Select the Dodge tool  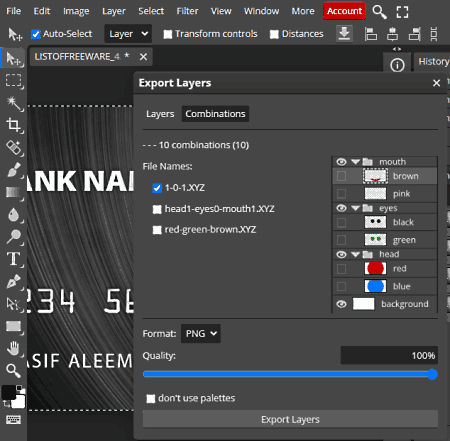13,237
